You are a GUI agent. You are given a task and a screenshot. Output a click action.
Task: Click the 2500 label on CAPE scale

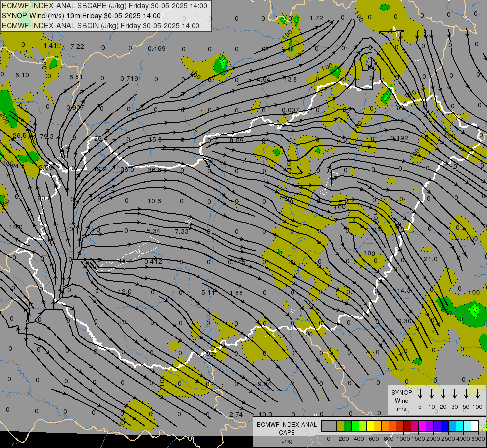(448, 439)
